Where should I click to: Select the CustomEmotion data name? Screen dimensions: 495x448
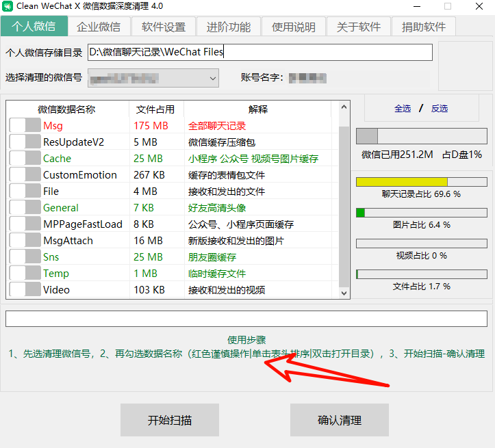coord(80,175)
